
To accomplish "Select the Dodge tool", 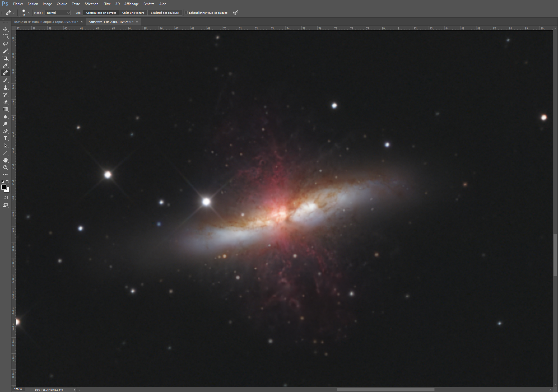I will (x=5, y=124).
